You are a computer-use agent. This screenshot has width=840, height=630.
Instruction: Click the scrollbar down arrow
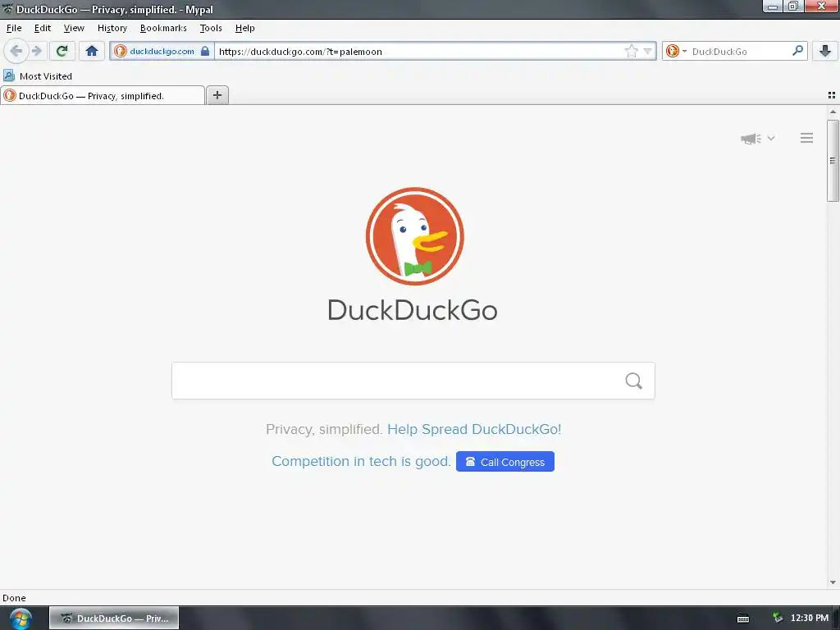(x=833, y=582)
